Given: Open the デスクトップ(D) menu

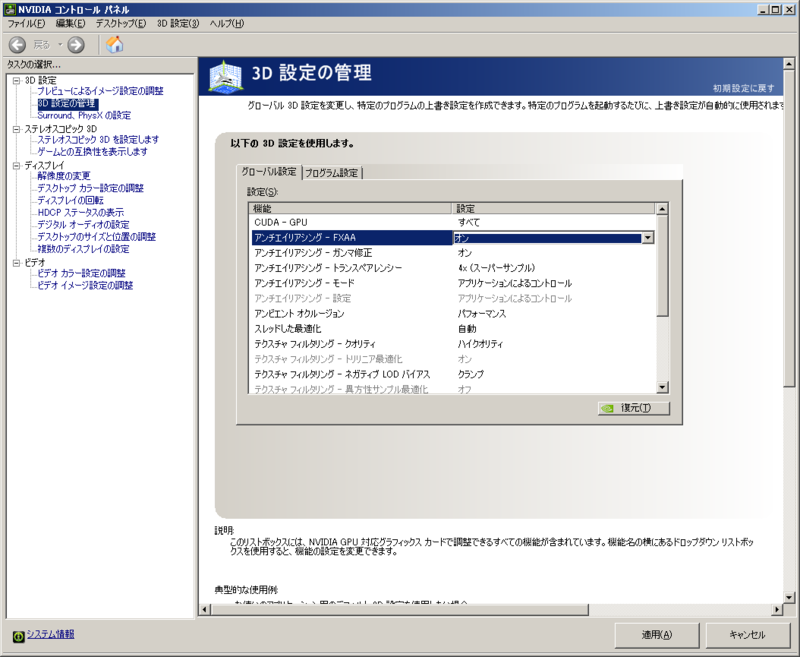Looking at the screenshot, I should pyautogui.click(x=120, y=23).
